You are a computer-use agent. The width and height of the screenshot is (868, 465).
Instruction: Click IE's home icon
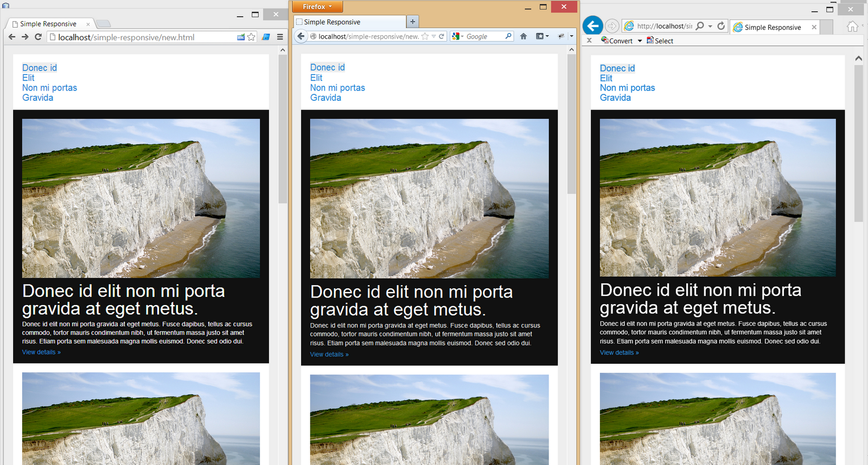(x=853, y=26)
